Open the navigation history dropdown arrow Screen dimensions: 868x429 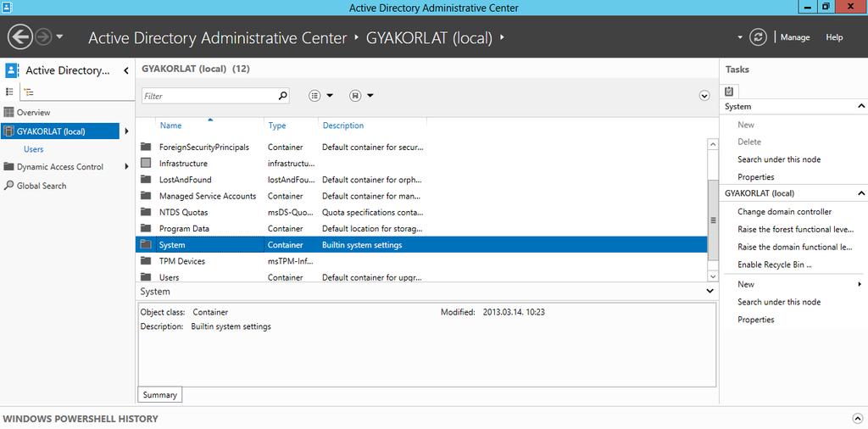[59, 37]
